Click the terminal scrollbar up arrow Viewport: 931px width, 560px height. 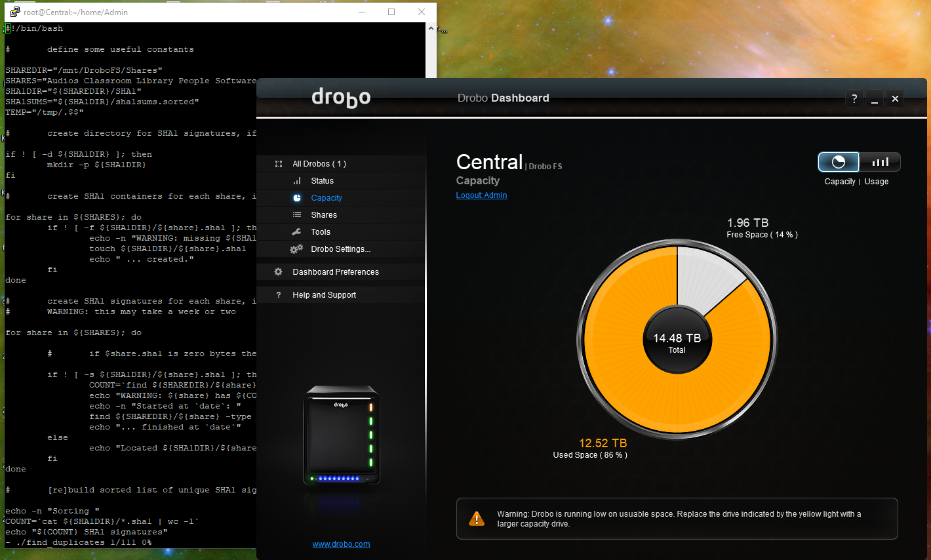click(431, 28)
